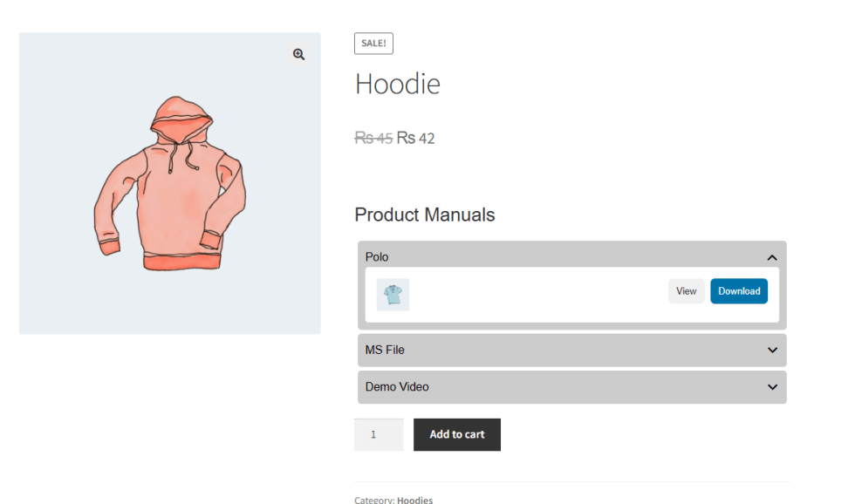Open the MS File accordion by its label

385,350
